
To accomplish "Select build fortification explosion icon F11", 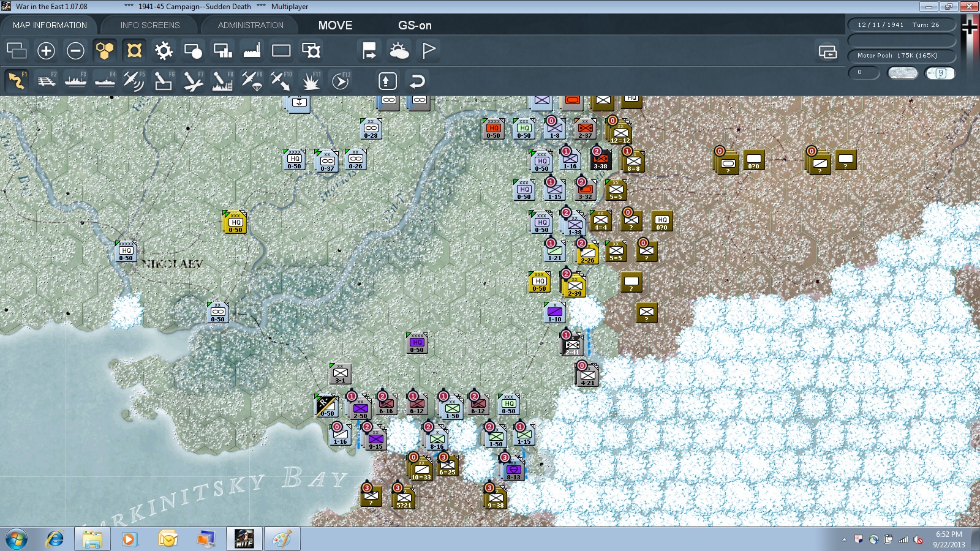I will click(x=311, y=81).
